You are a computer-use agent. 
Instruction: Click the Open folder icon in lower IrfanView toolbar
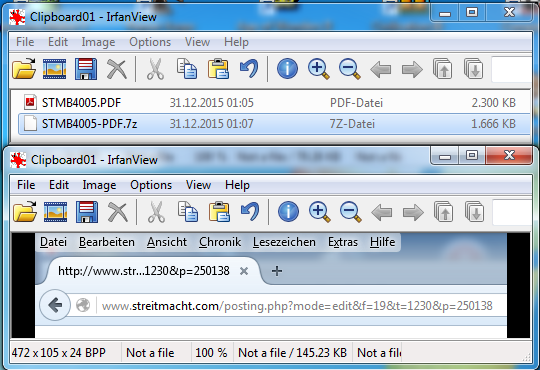[25, 212]
